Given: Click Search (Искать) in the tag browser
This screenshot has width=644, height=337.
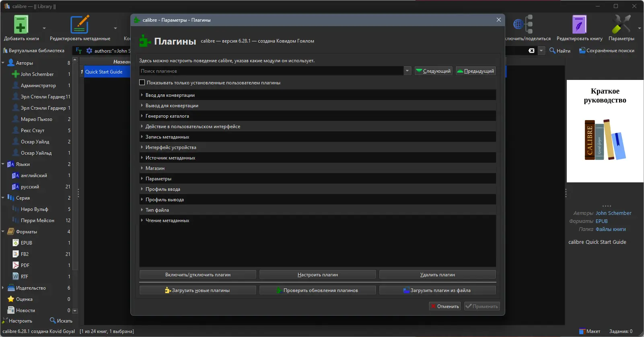Looking at the screenshot, I should coord(61,321).
